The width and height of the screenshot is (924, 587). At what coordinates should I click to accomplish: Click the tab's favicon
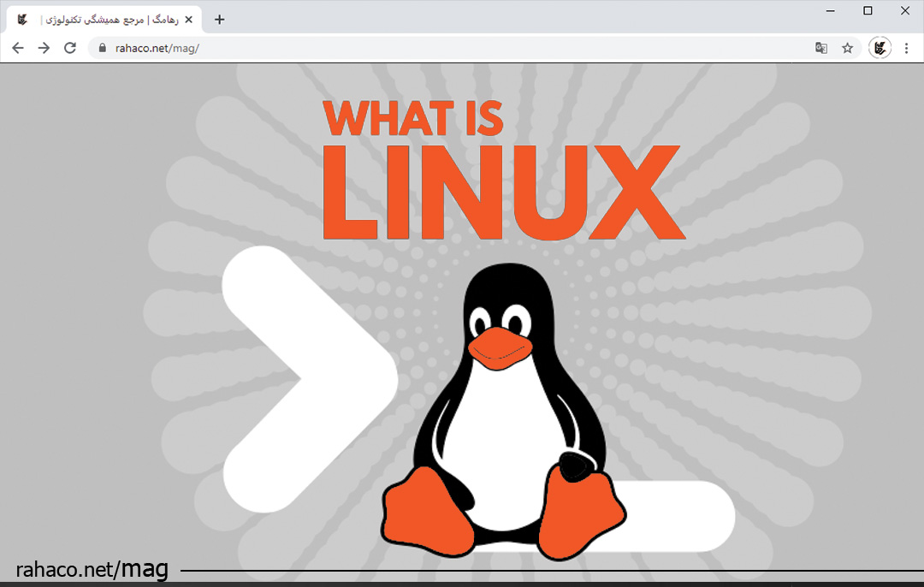click(x=23, y=20)
